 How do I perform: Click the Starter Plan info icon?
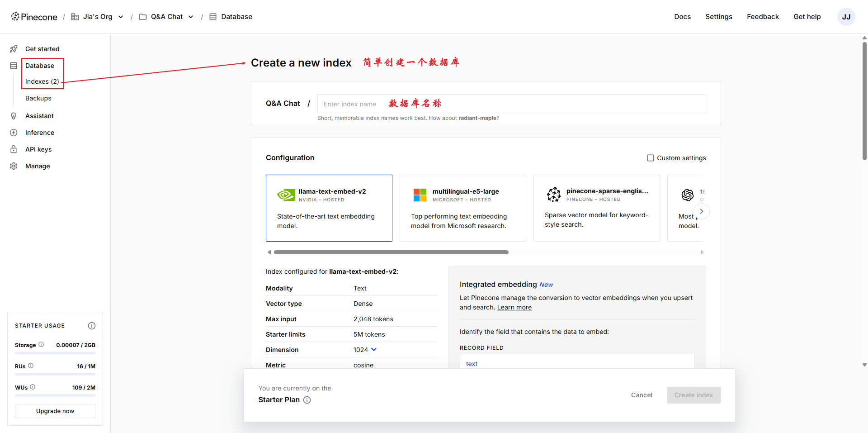click(307, 400)
